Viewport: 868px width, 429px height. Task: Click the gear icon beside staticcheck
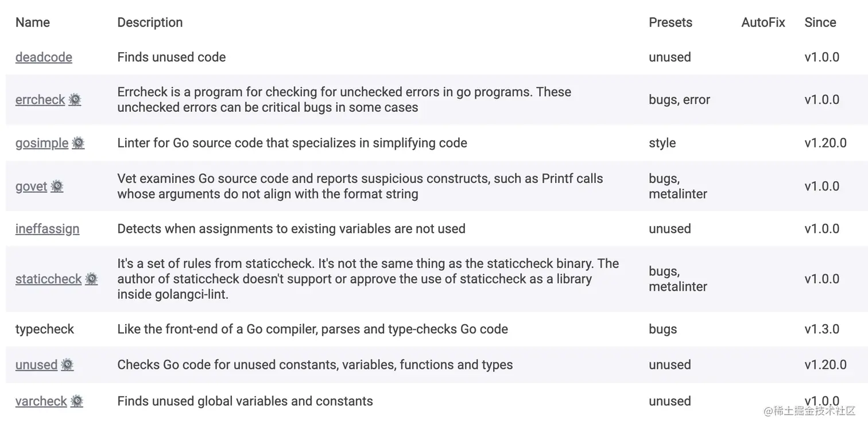[91, 279]
